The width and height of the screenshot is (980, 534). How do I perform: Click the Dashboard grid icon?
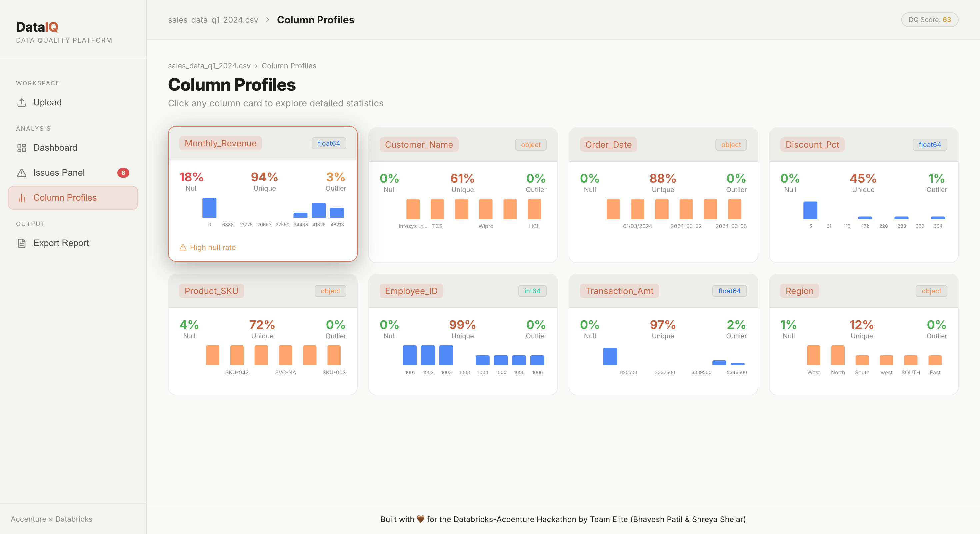[x=22, y=148]
